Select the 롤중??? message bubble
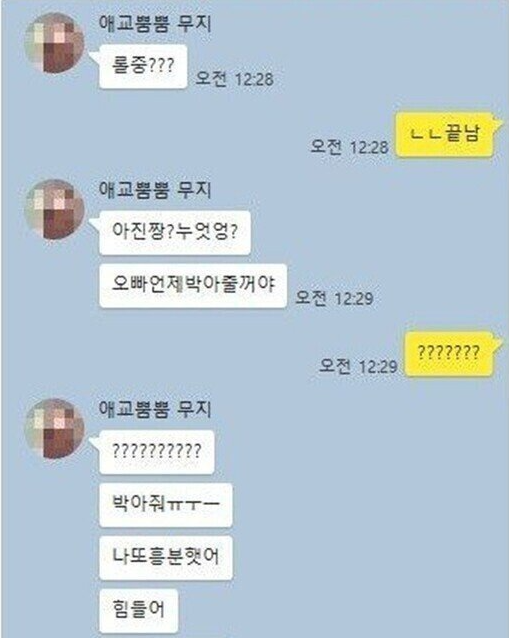This screenshot has width=509, height=638. point(143,66)
